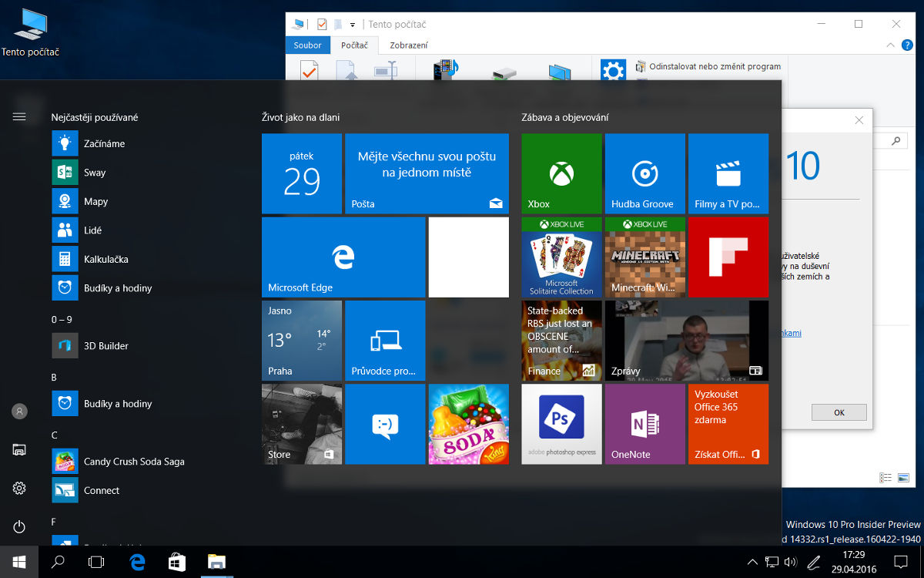Viewport: 924px width, 578px height.
Task: Open Microsoft Solitaire Collection tile
Action: 561,257
